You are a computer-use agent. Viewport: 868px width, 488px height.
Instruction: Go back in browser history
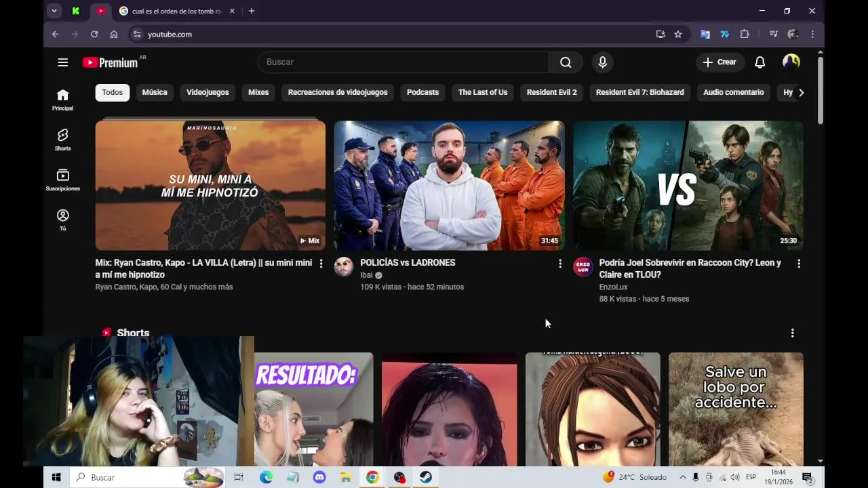pos(56,34)
